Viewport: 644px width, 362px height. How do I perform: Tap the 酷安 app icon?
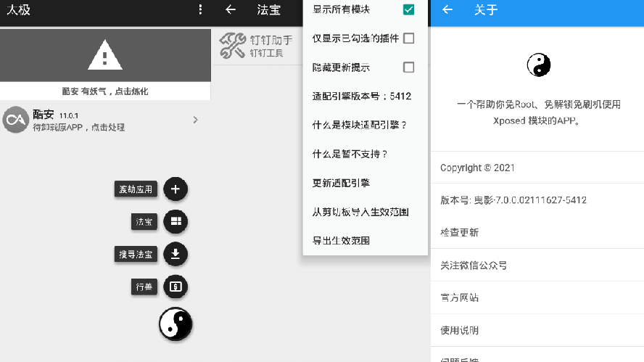pos(16,120)
